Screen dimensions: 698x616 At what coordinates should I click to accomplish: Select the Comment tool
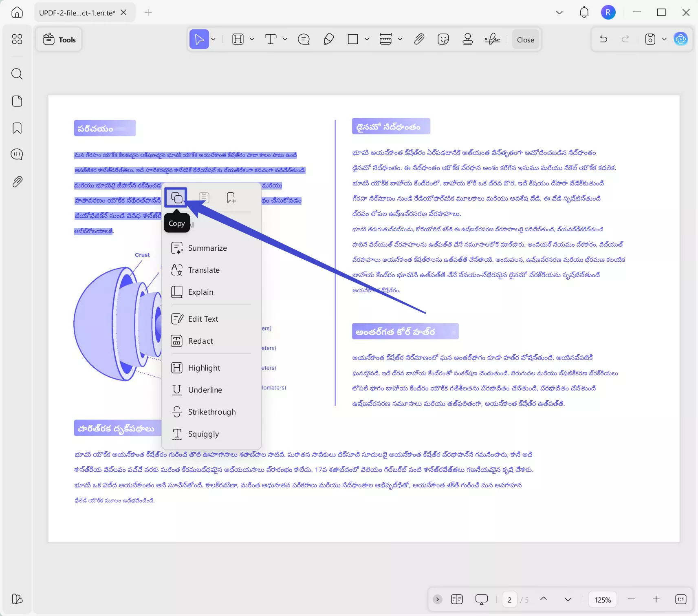[x=304, y=39]
